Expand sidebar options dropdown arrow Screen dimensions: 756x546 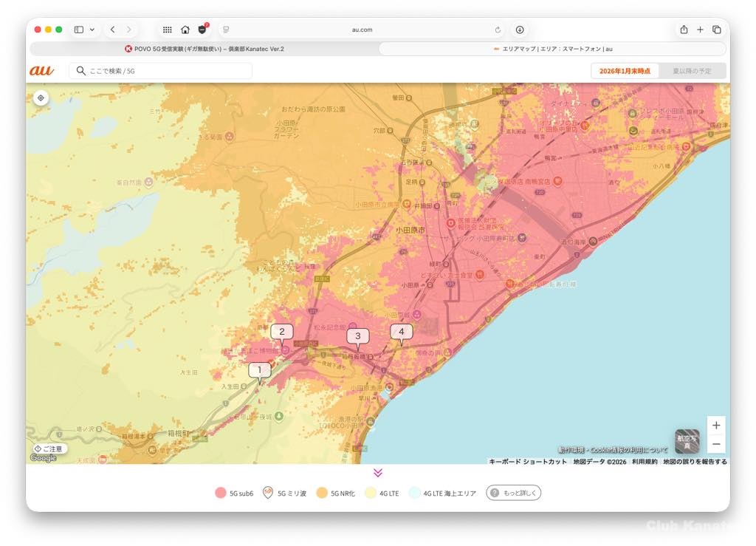pyautogui.click(x=92, y=30)
